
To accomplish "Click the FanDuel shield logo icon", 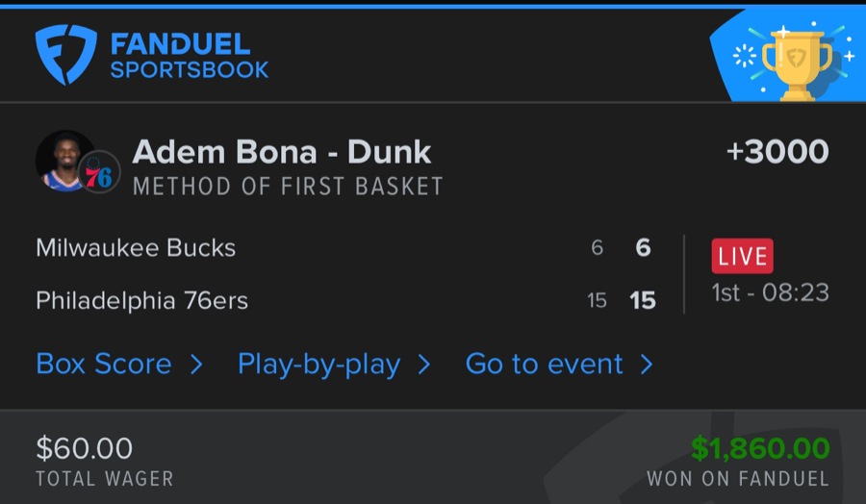I will (x=65, y=55).
